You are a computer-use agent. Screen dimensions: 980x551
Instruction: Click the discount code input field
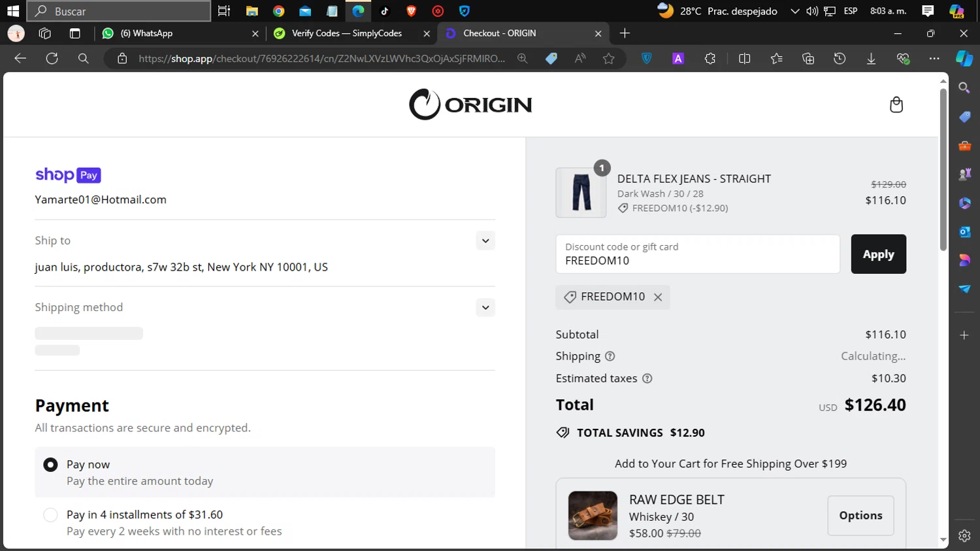coord(698,254)
